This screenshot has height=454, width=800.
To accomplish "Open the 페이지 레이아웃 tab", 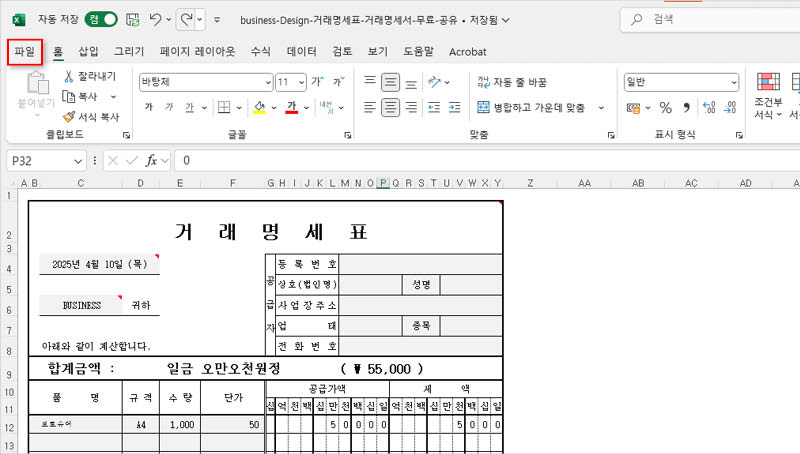I will coord(197,52).
